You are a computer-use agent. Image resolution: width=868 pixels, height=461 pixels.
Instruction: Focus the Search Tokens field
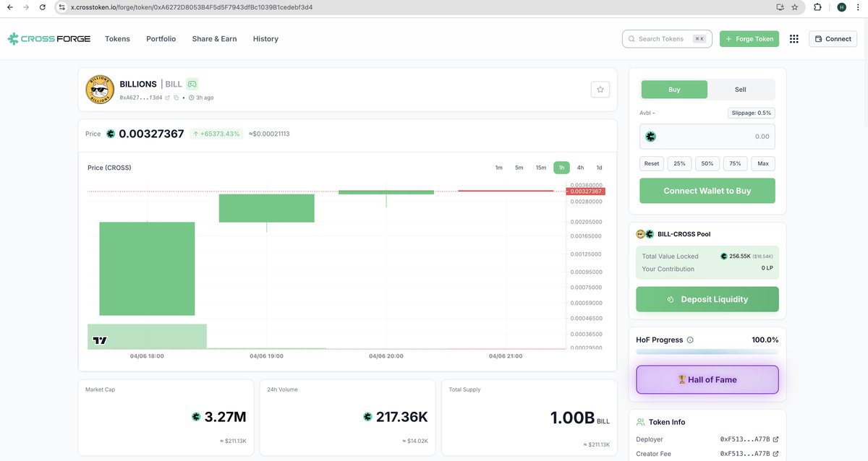point(667,39)
